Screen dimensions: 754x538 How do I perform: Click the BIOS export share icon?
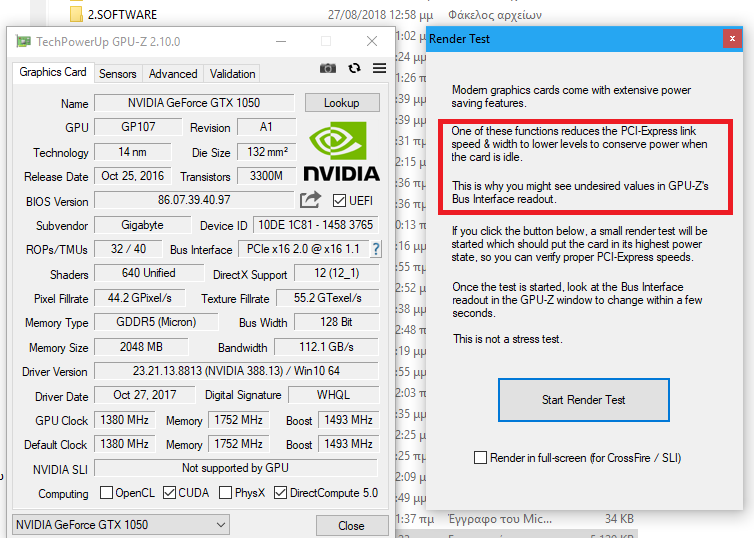point(310,200)
